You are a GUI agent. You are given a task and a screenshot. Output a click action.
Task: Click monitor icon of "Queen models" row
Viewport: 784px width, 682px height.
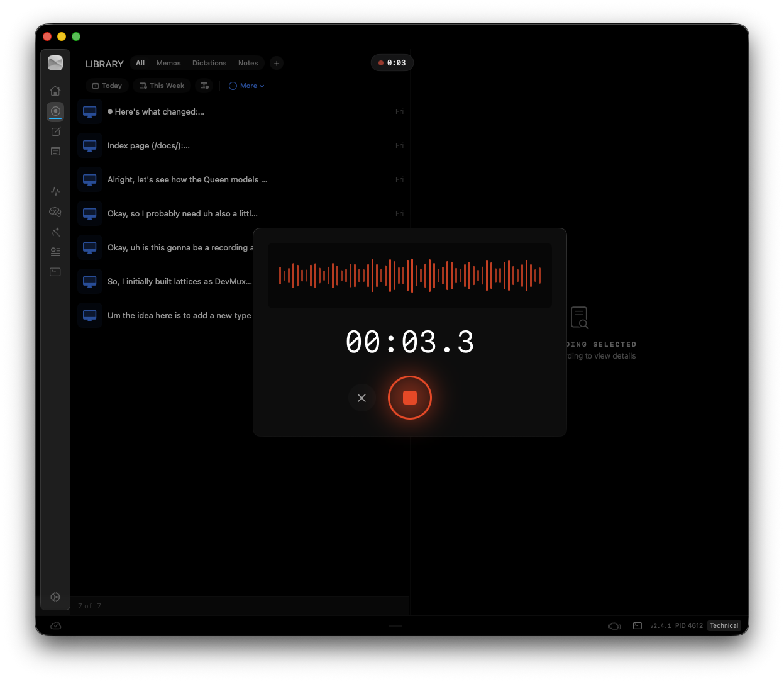90,179
